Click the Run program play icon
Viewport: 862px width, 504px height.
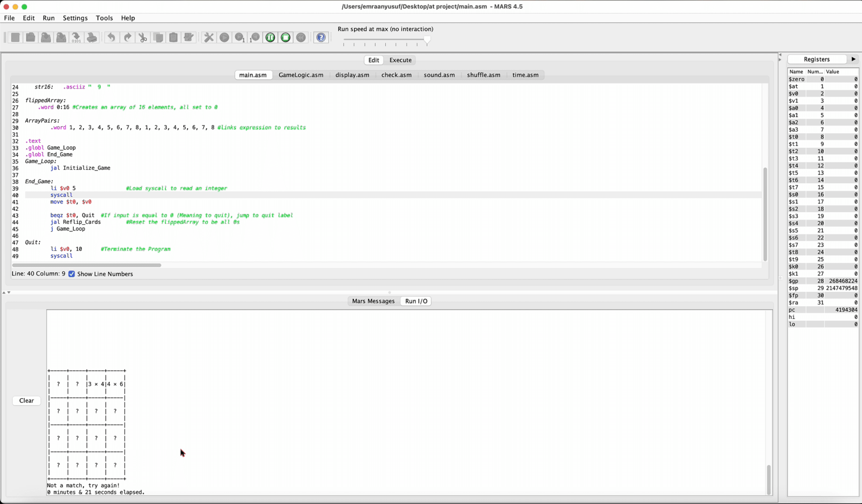click(224, 37)
